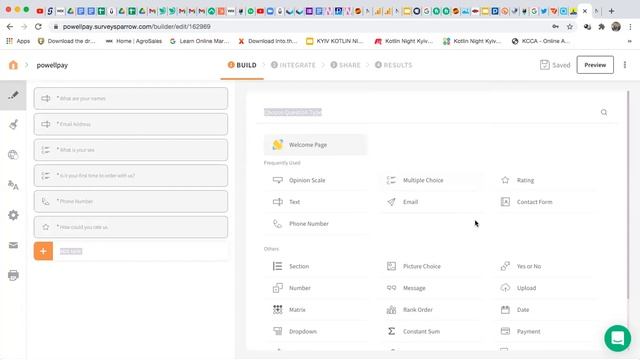Viewport: 640px width, 360px height.
Task: Choose the Date question type
Action: coord(545,309)
